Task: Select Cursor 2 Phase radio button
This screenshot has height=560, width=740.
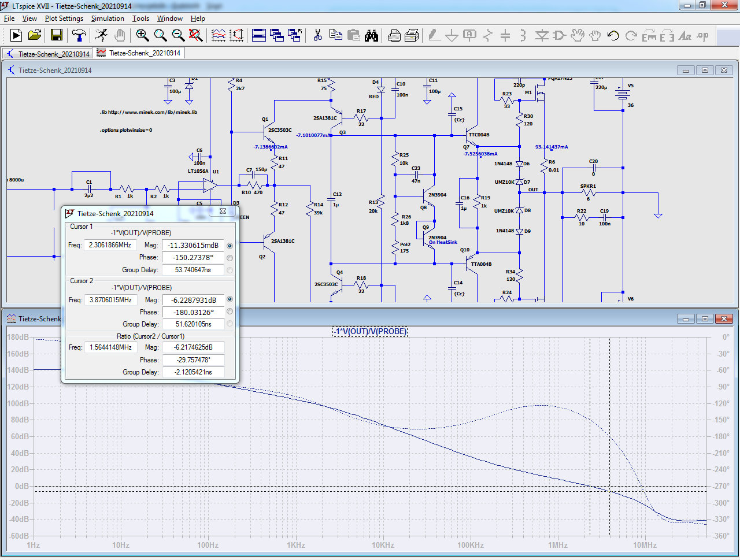Action: 230,311
